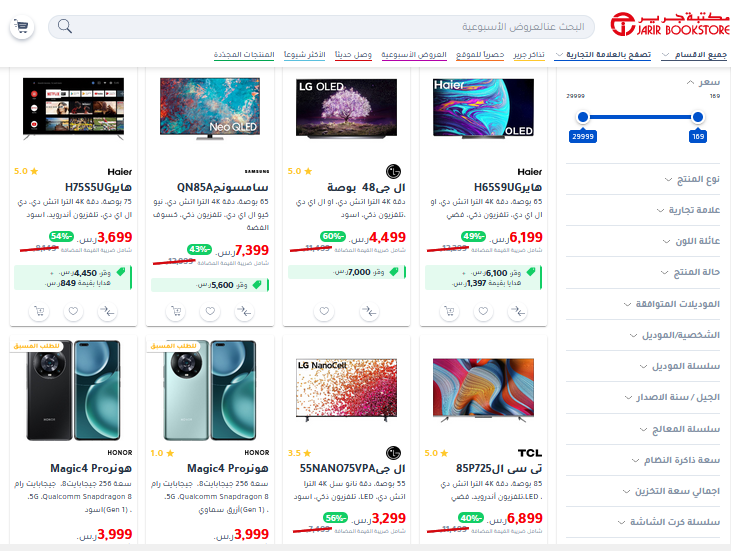Collapse the سعر price filter section
Image resolution: width=731 pixels, height=551 pixels.
coord(703,83)
